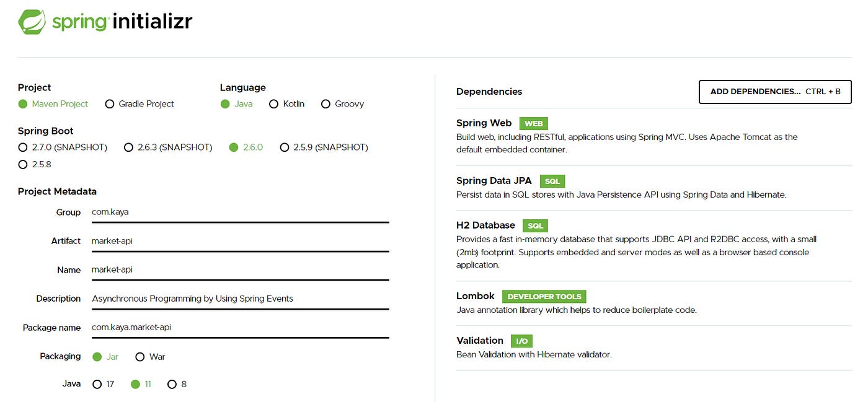The height and width of the screenshot is (402, 868).
Task: Click the Artifact text field
Action: click(x=240, y=241)
